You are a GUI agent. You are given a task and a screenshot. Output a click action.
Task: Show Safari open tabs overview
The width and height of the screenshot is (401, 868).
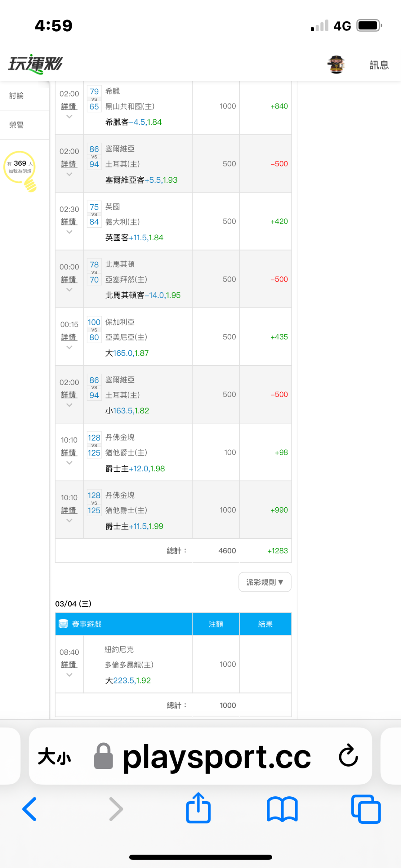366,809
